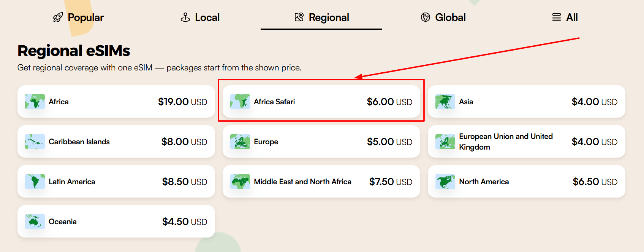Select the Global tab

click(x=443, y=18)
